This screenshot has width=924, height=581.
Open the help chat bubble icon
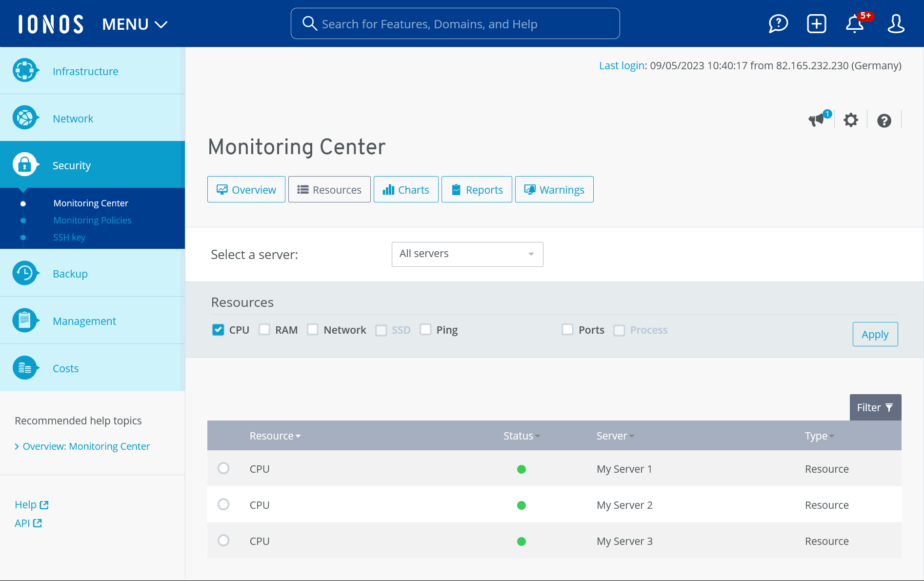pos(778,23)
